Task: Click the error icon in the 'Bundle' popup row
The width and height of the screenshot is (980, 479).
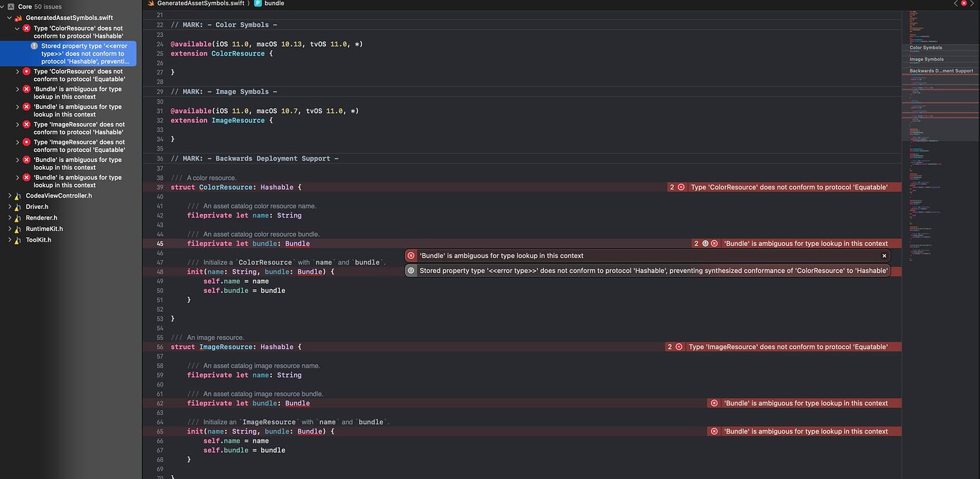Action: [x=411, y=256]
